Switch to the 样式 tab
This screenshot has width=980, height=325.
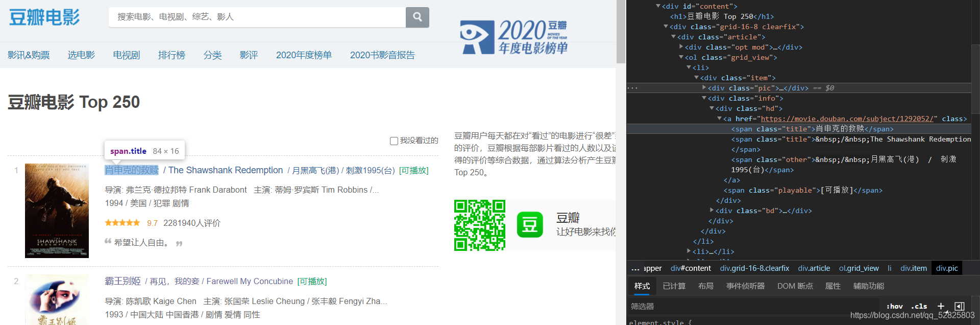pos(642,286)
